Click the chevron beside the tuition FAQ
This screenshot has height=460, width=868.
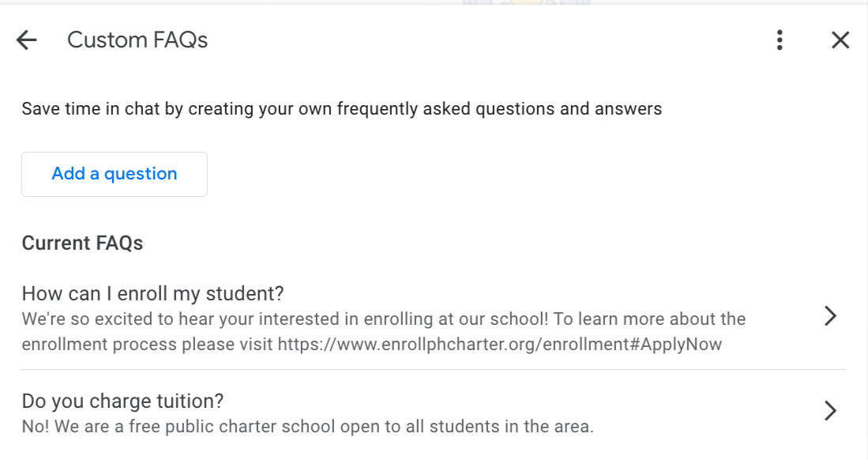830,410
